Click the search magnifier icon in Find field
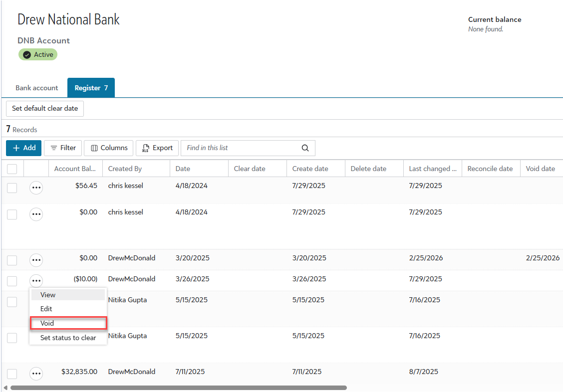Screen dimensions: 563x392 tap(305, 148)
